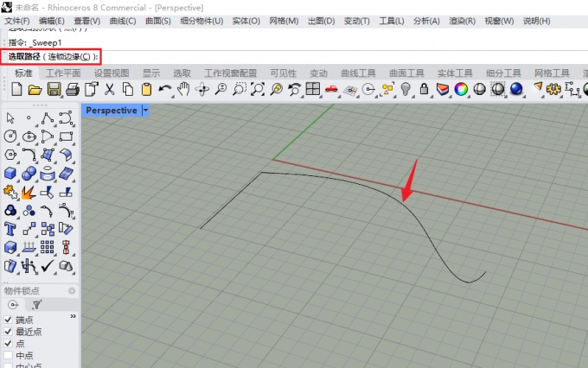Select the Fillet Curves tool
588x368 pixels.
point(29,155)
